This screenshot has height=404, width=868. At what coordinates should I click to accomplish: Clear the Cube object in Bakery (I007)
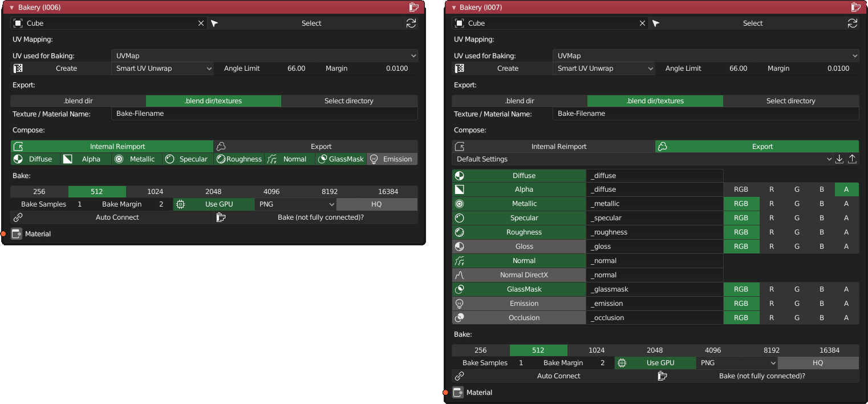coord(642,23)
